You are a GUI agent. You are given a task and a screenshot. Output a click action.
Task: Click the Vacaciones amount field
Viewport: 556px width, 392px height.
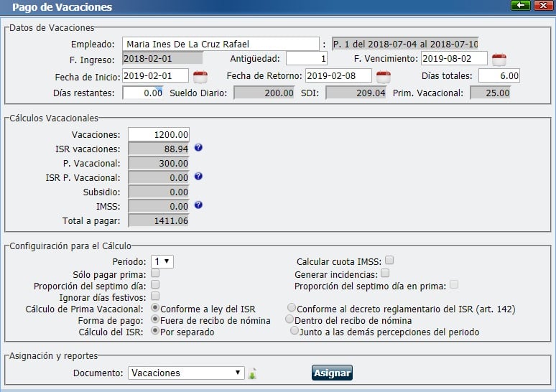159,135
